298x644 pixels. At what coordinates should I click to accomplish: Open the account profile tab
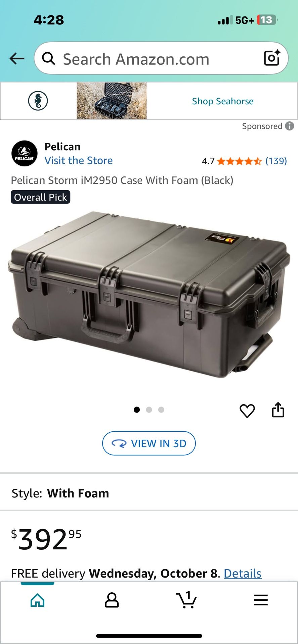pos(112,600)
